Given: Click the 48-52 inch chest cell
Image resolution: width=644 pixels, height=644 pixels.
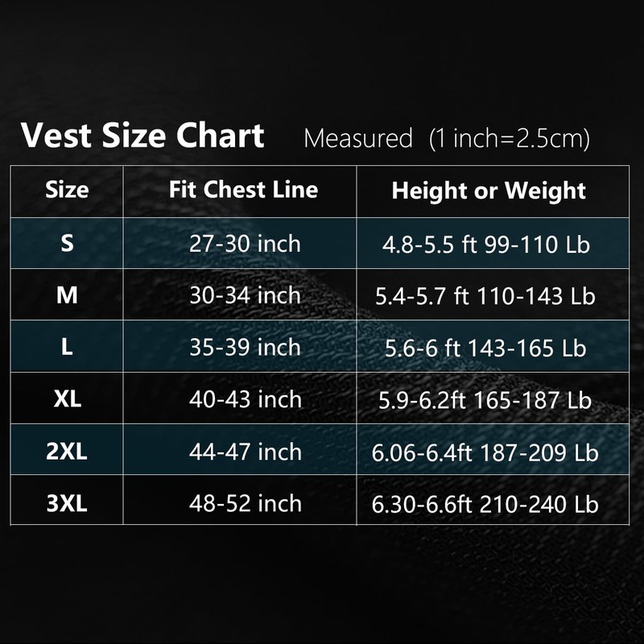Looking at the screenshot, I should tap(245, 504).
